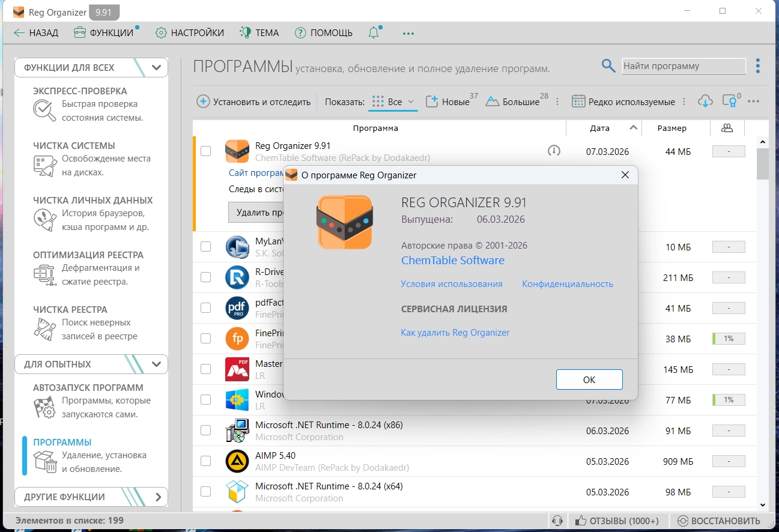This screenshot has height=532, width=779.
Task: Click options dots next to Редко используемые
Action: pyautogui.click(x=684, y=101)
